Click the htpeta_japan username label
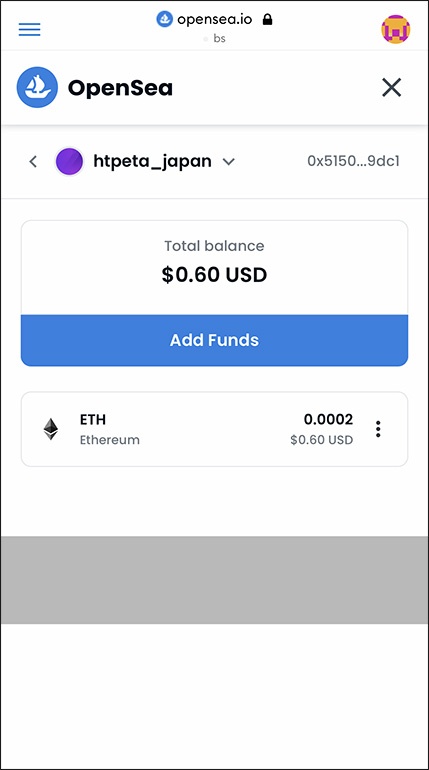This screenshot has width=429, height=770. click(152, 161)
